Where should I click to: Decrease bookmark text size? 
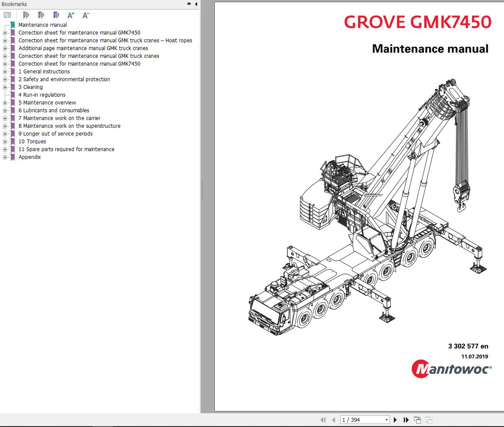tap(85, 15)
